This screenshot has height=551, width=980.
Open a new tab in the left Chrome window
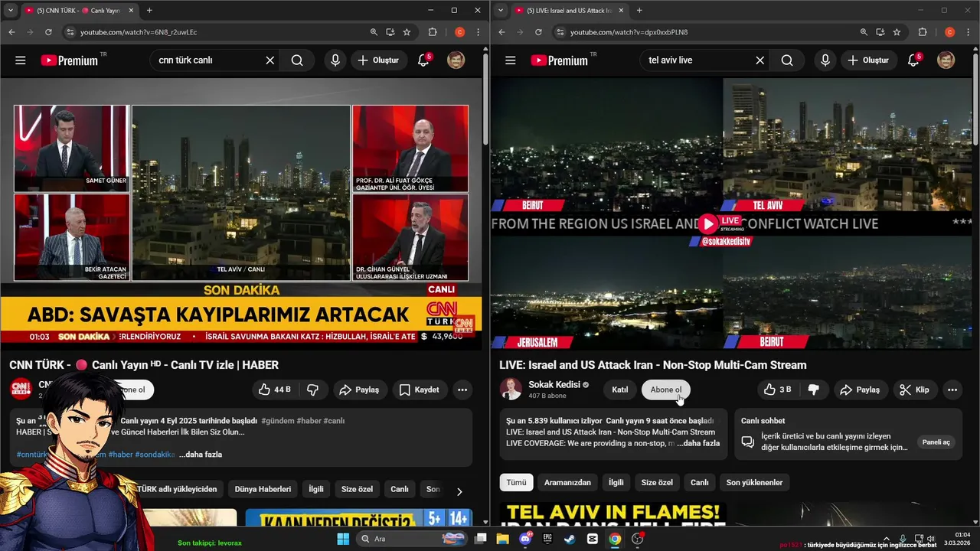(149, 11)
